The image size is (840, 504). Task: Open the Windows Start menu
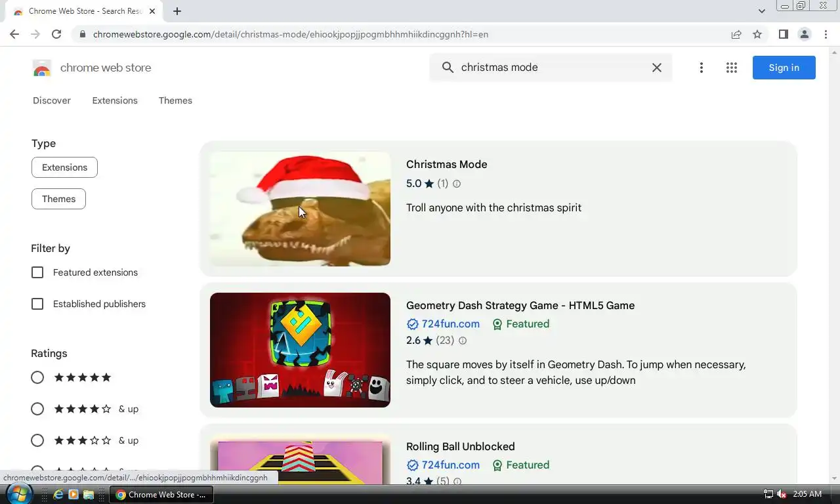[18, 494]
